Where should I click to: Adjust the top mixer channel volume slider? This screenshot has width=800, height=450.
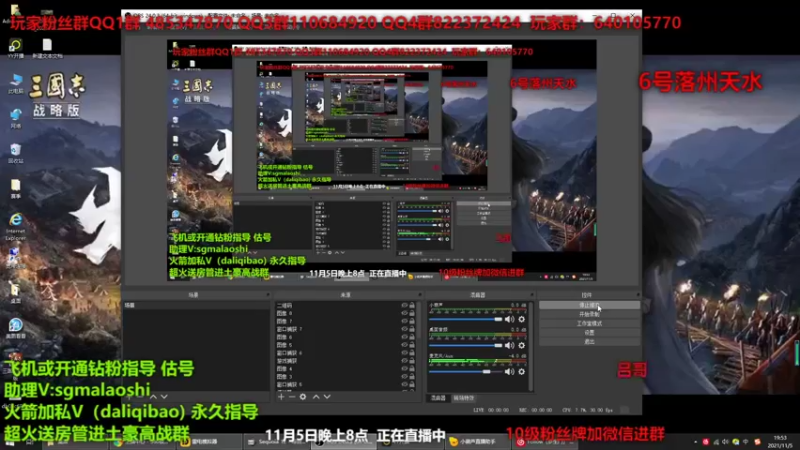[465, 319]
